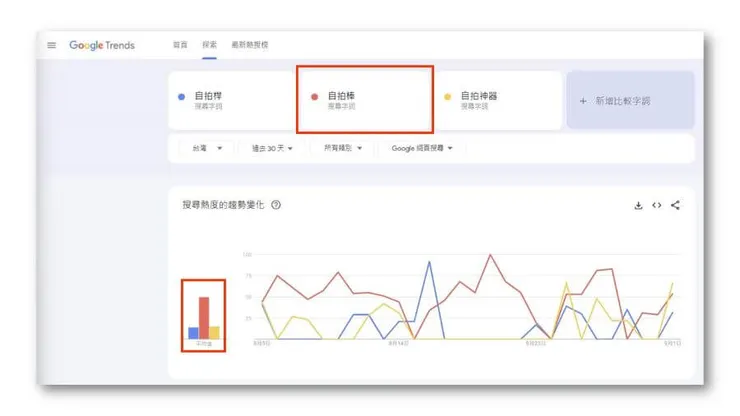This screenshot has width=740, height=416.
Task: Click the plus icon in 新增比較字詞
Action: 583,101
